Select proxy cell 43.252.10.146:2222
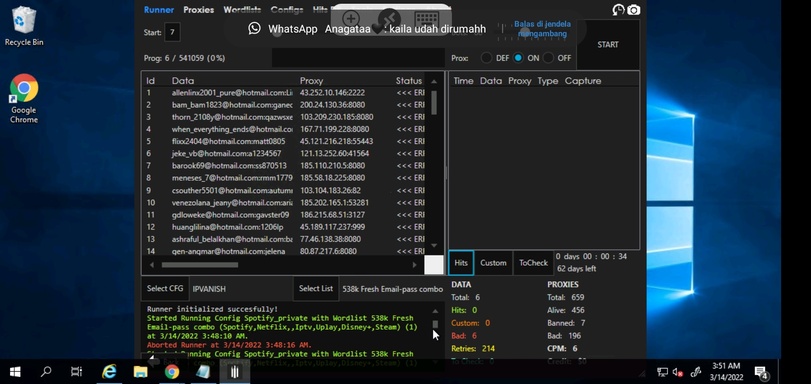This screenshot has width=811, height=384. point(333,93)
